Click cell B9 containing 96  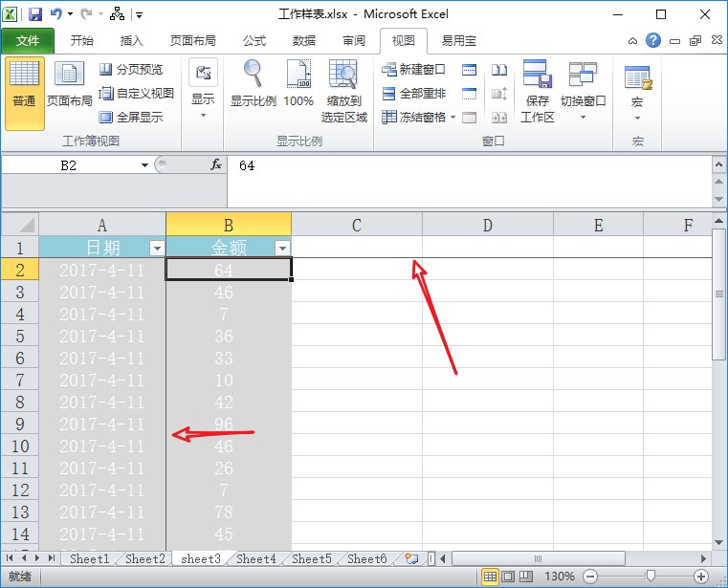(x=229, y=424)
